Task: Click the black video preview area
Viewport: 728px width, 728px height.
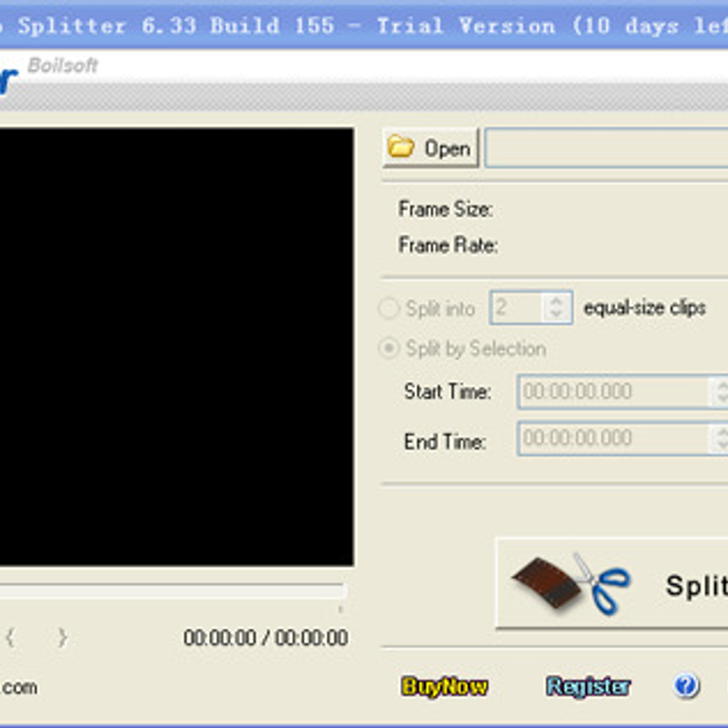Action: [x=176, y=346]
